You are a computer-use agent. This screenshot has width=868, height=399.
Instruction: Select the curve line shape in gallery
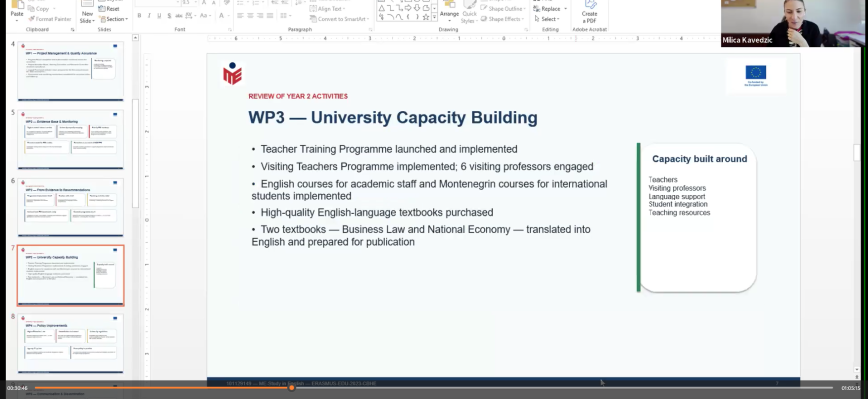[x=400, y=17]
